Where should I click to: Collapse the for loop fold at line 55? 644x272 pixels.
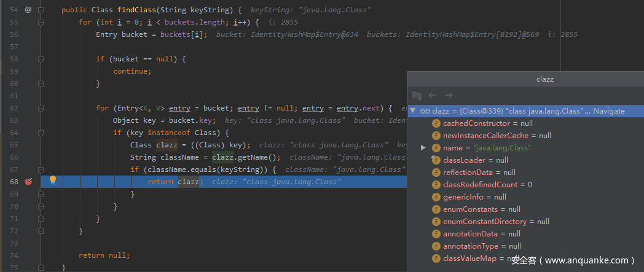click(41, 22)
